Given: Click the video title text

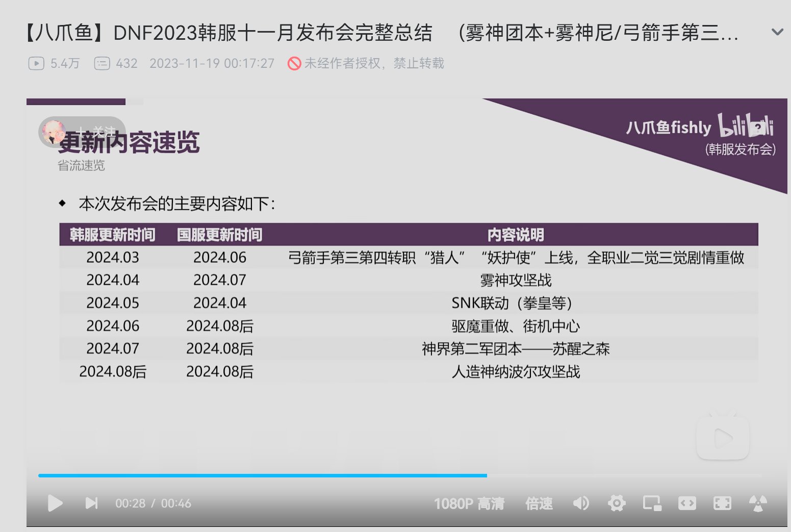Looking at the screenshot, I should point(380,33).
